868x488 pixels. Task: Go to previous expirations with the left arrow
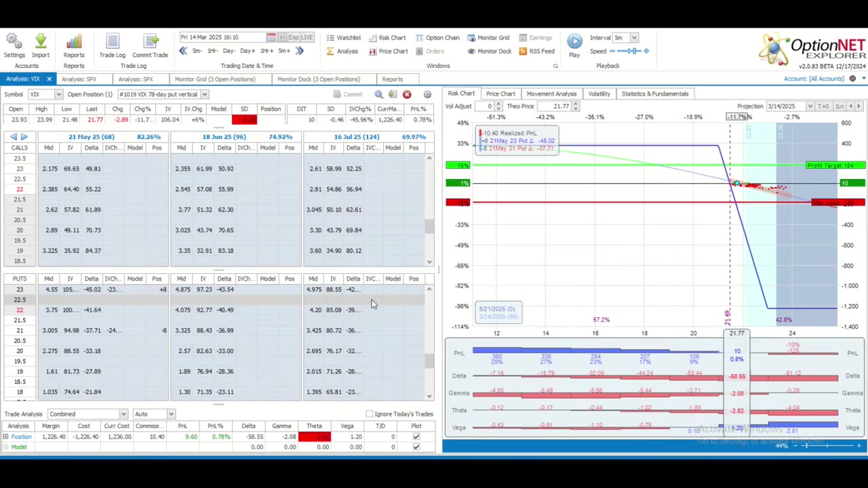tap(13, 137)
